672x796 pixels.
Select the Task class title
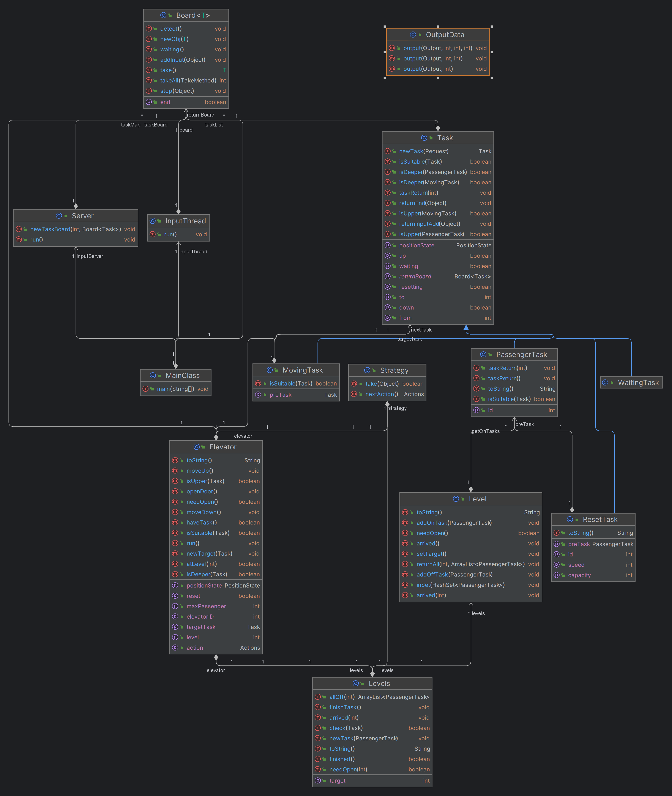445,138
